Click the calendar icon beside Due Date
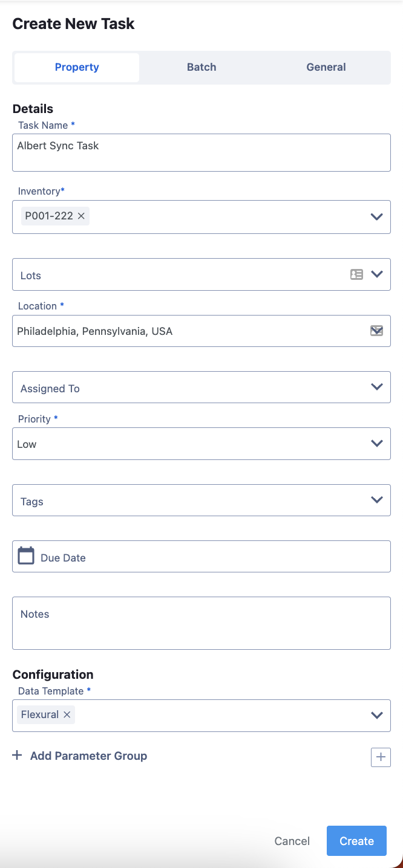The width and height of the screenshot is (403, 868). [x=26, y=555]
